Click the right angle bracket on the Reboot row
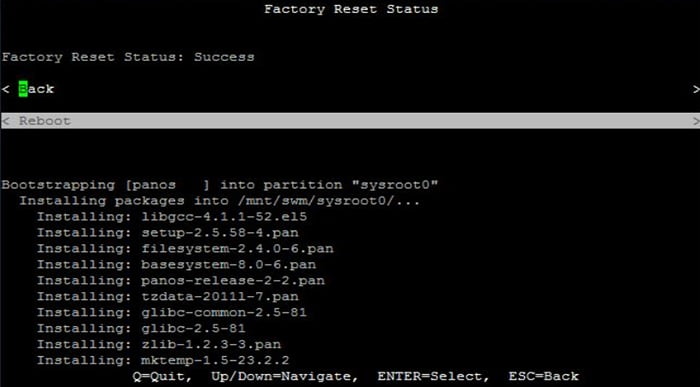This screenshot has height=387, width=700. [x=696, y=121]
